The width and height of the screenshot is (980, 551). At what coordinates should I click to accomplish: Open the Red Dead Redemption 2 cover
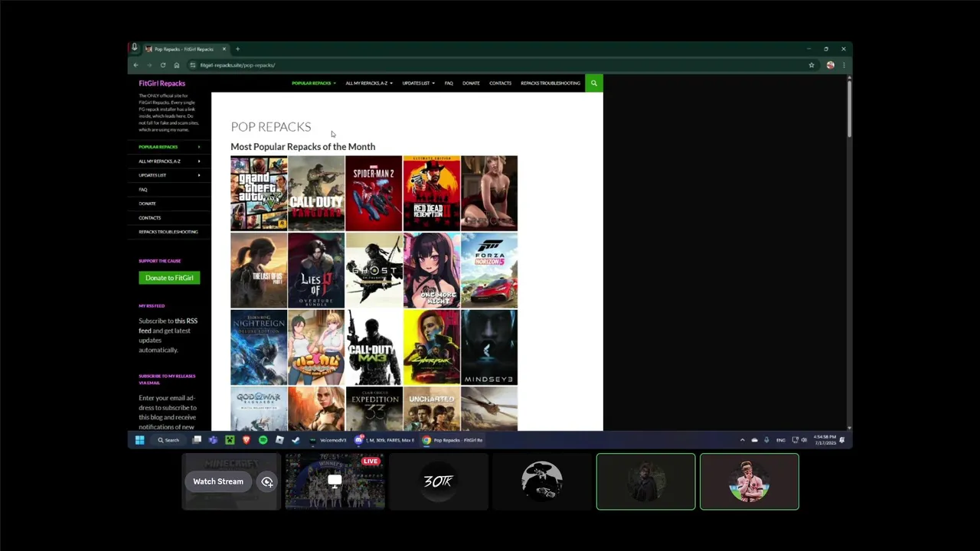[x=432, y=193]
